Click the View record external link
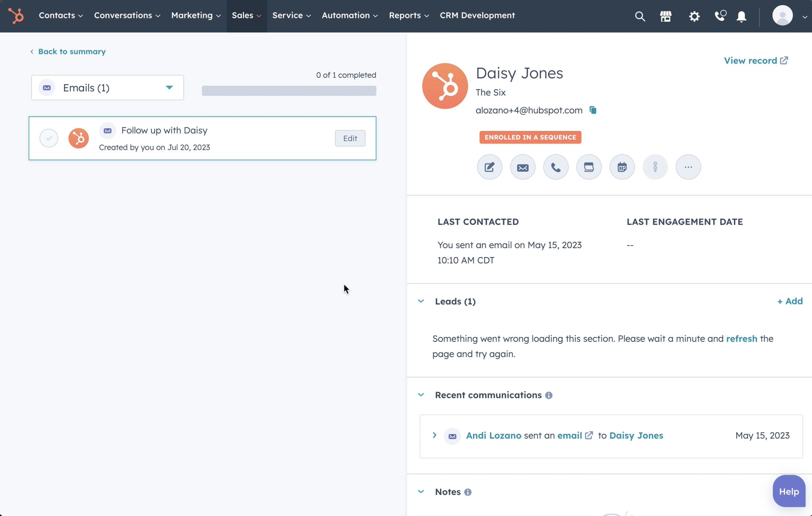Image resolution: width=812 pixels, height=516 pixels. 757,60
